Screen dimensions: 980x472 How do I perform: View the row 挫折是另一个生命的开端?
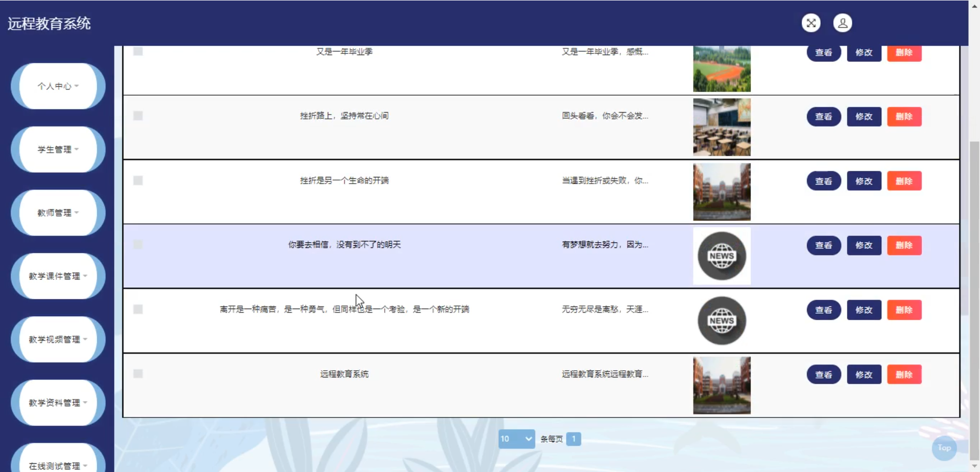click(824, 181)
